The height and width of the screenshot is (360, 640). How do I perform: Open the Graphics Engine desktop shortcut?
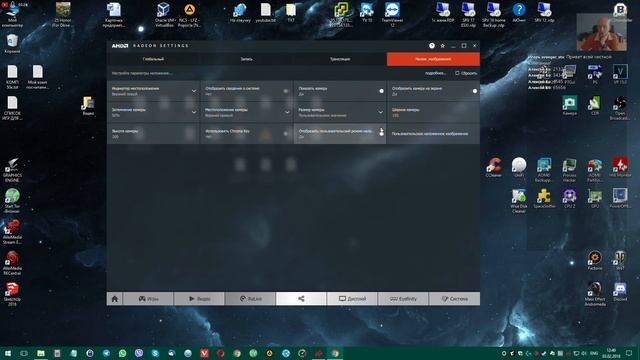(x=12, y=170)
